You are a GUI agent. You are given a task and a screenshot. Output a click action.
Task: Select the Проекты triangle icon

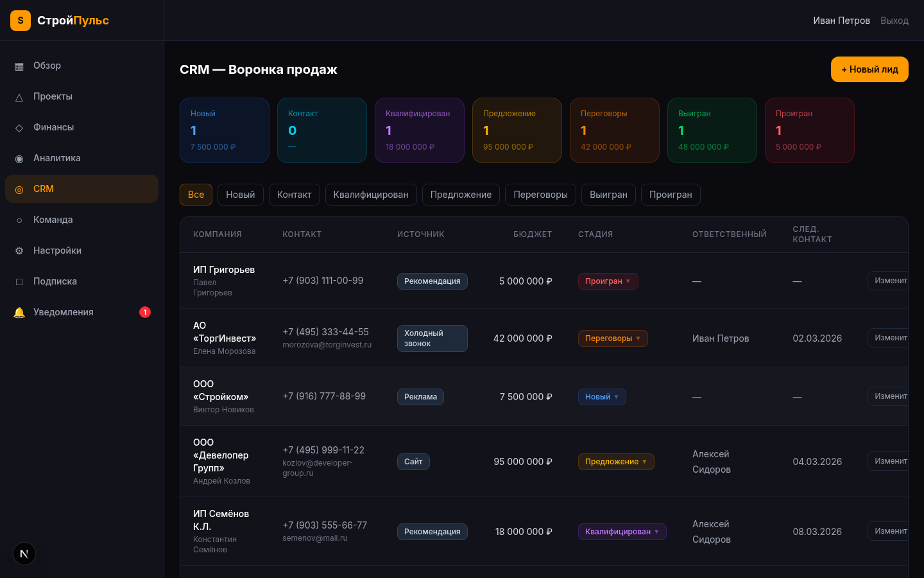click(20, 96)
